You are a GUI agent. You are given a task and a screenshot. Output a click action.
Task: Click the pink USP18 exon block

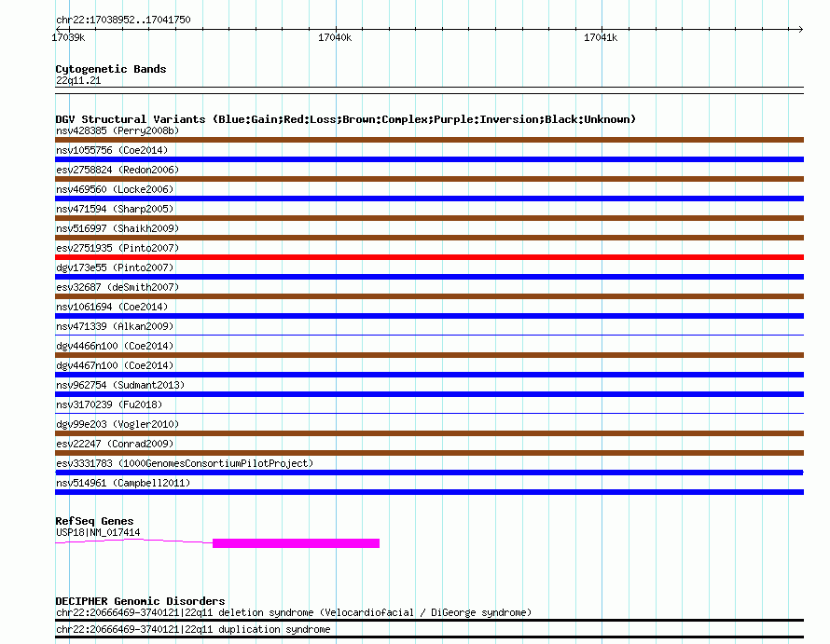click(296, 543)
